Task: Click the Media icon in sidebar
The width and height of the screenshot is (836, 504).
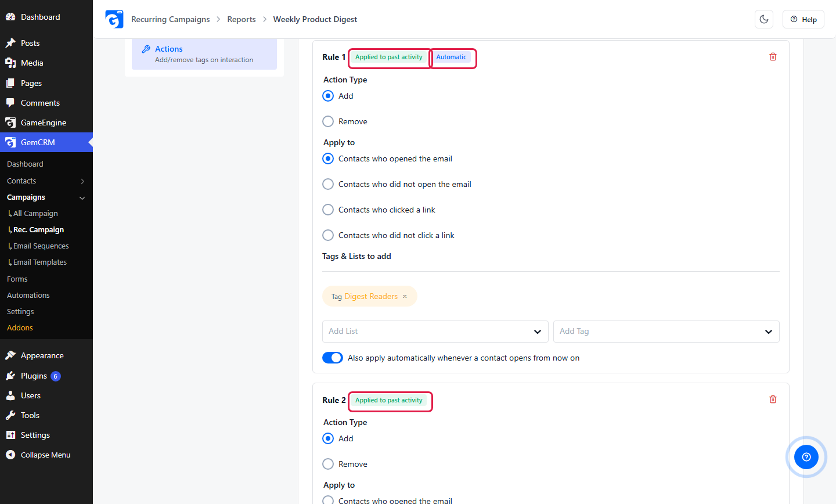Action: (10, 63)
